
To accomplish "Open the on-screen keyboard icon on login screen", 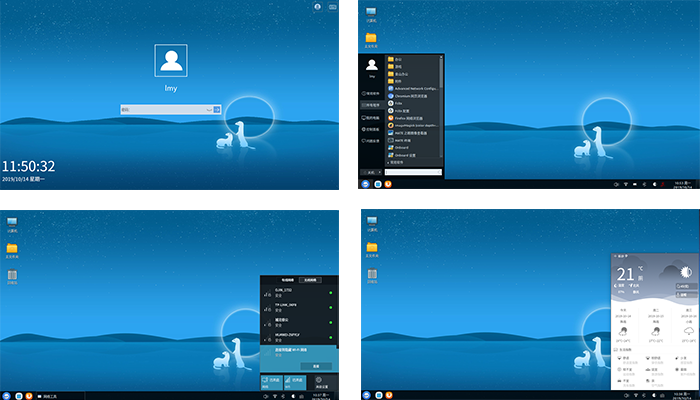I will [x=333, y=7].
